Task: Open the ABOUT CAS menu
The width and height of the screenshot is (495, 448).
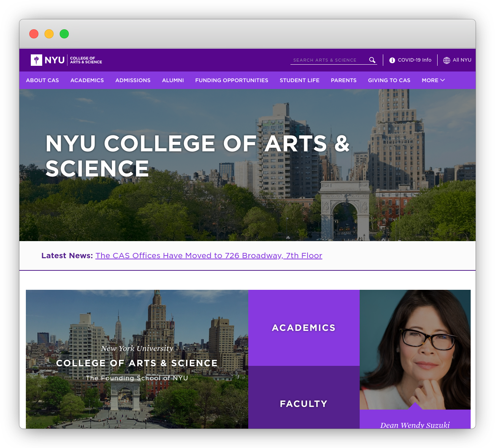Action: [x=42, y=80]
